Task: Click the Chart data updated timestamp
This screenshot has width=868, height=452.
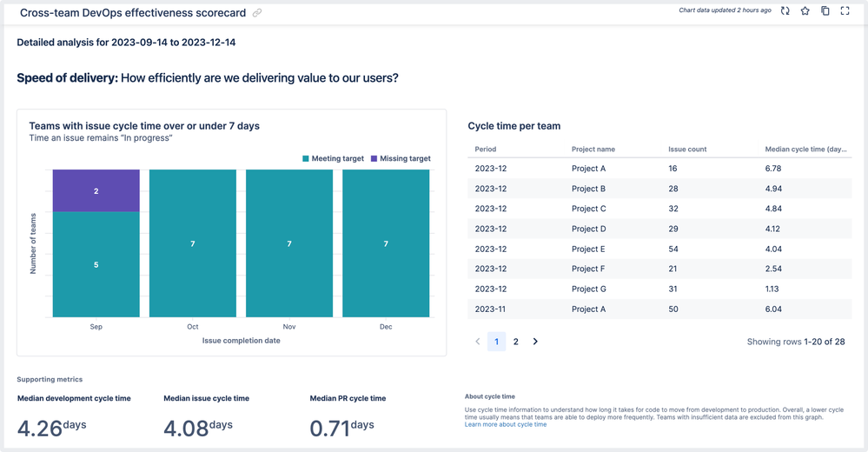Action: 725,10
